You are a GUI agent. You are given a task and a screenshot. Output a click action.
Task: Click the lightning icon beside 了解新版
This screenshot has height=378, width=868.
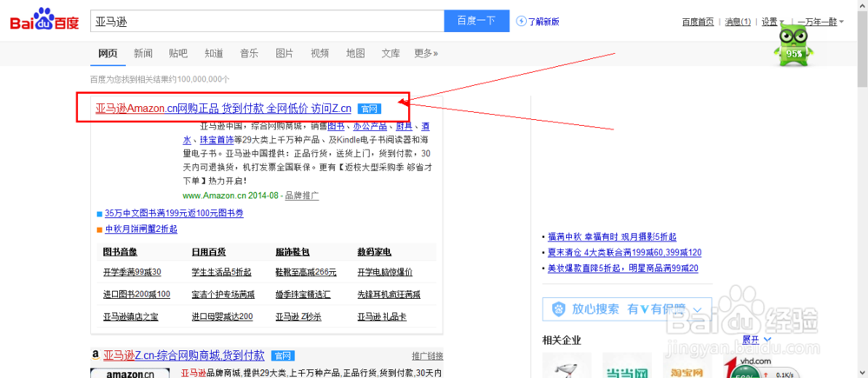[x=520, y=21]
